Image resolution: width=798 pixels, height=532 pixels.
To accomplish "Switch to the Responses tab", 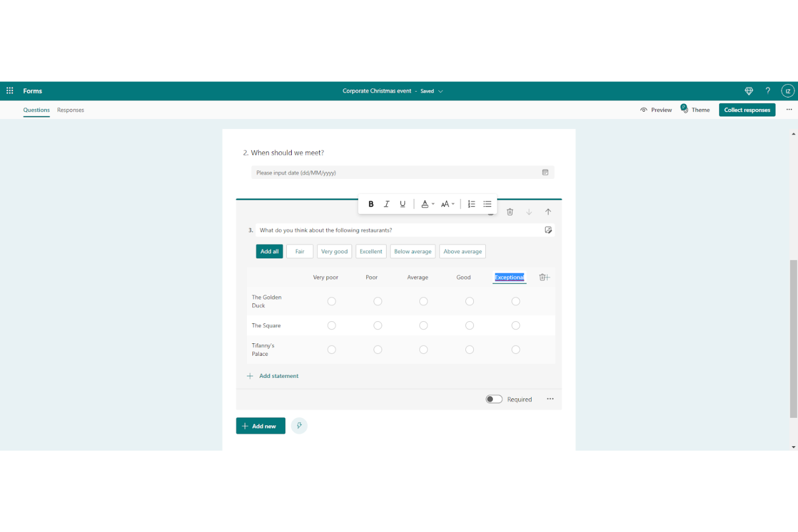I will pos(71,110).
